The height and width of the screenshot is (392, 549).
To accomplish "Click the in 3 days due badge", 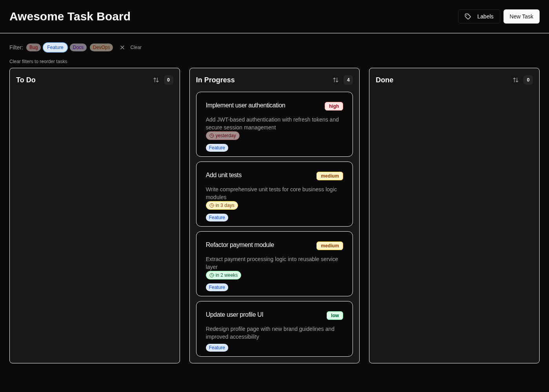I will [222, 205].
